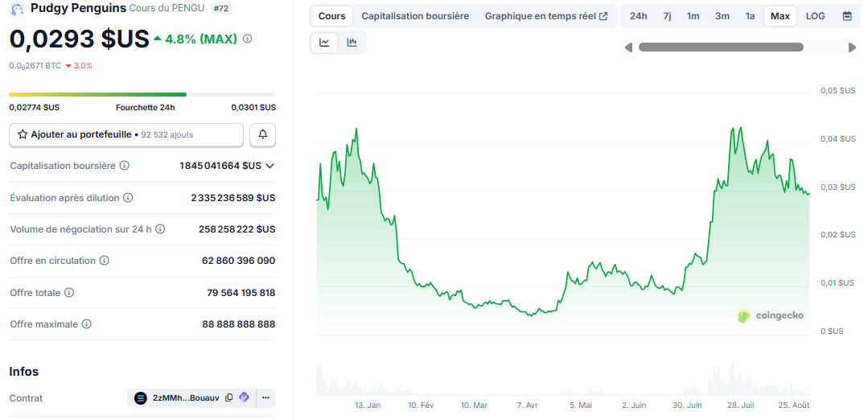Expand the market cap chevron dropdown

[x=270, y=166]
